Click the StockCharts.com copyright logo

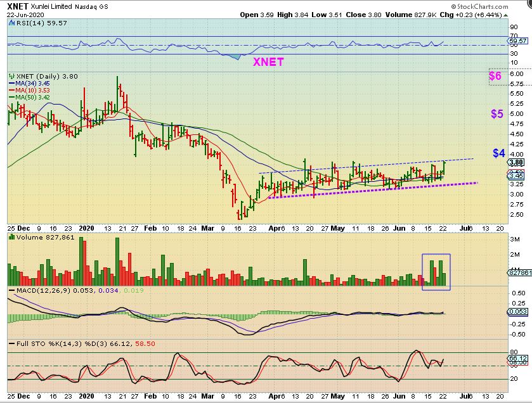(x=480, y=6)
